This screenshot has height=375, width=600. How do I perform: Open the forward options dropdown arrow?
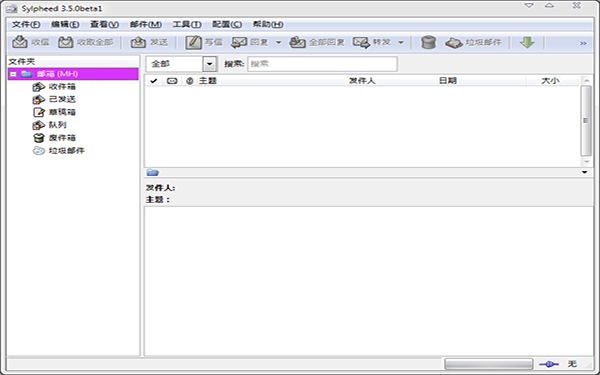401,42
